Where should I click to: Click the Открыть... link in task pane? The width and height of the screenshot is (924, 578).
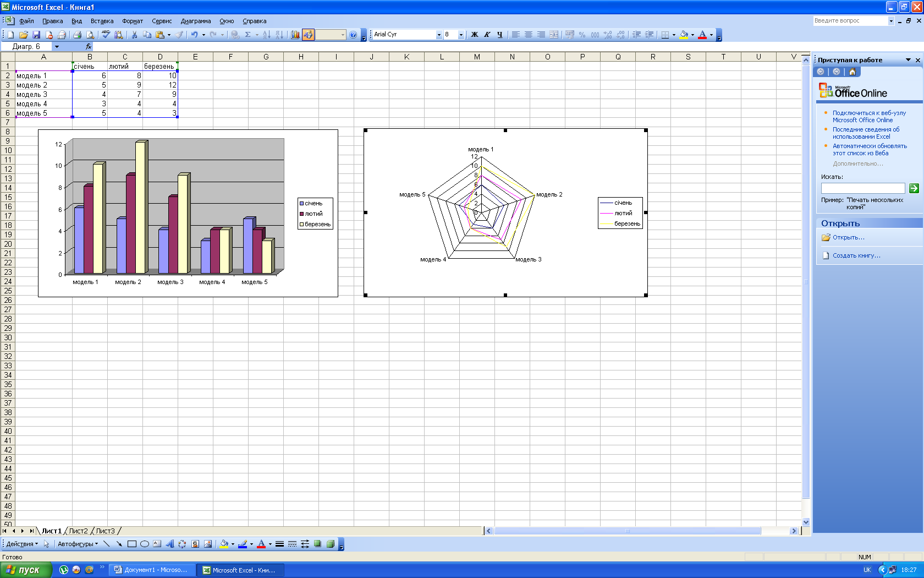click(x=849, y=238)
